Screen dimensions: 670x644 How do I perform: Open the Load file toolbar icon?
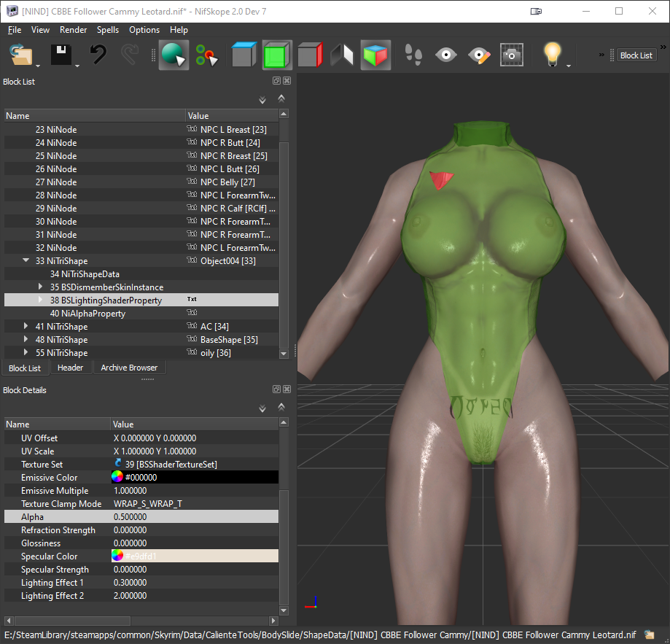coord(21,55)
